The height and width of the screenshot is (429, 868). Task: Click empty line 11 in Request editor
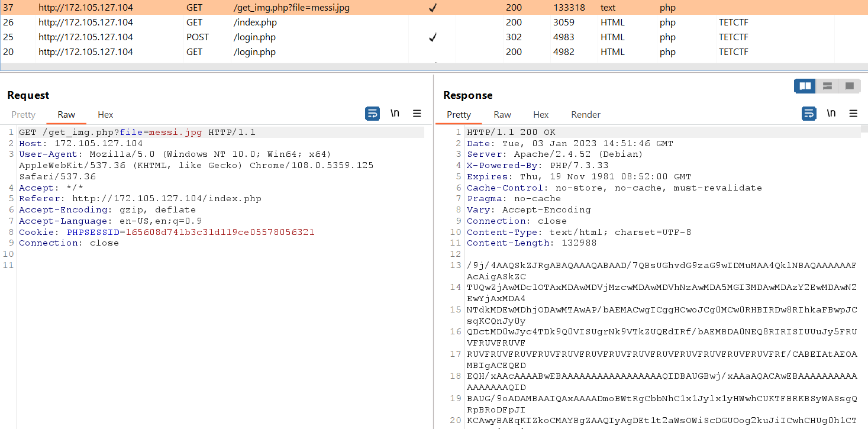coord(220,265)
